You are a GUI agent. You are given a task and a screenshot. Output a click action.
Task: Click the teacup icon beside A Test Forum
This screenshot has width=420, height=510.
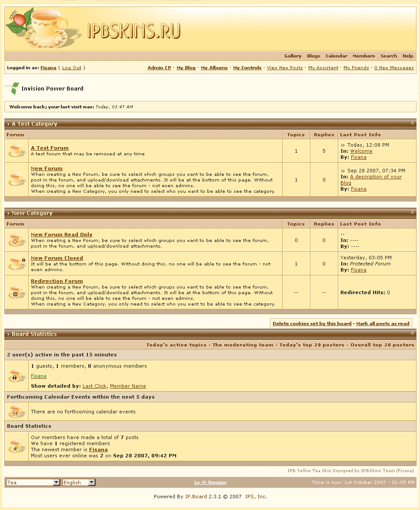pyautogui.click(x=17, y=151)
